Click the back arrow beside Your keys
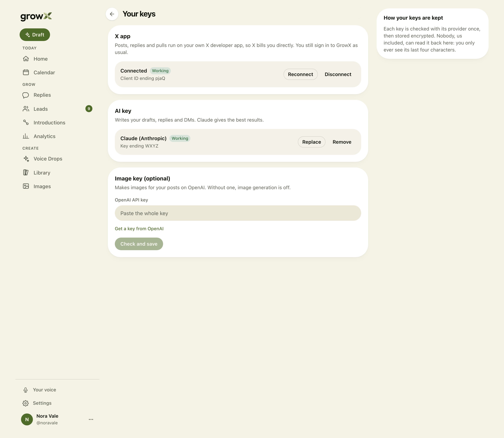Image resolution: width=504 pixels, height=438 pixels. click(112, 14)
